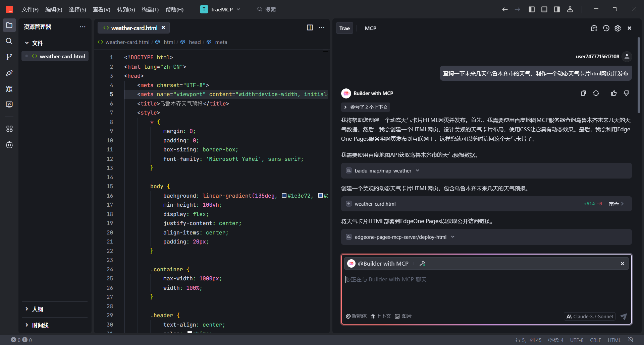644x345 pixels.
Task: Close the Trae AI chat panel
Action: coord(630,28)
